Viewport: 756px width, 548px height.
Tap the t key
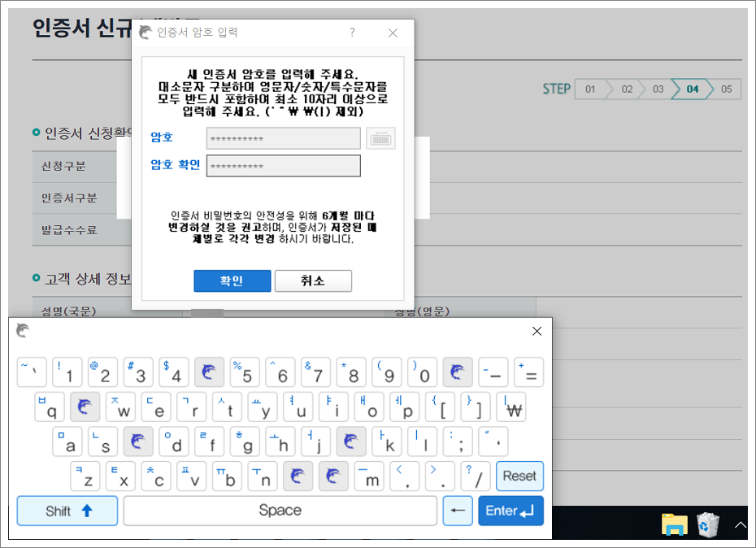point(227,407)
